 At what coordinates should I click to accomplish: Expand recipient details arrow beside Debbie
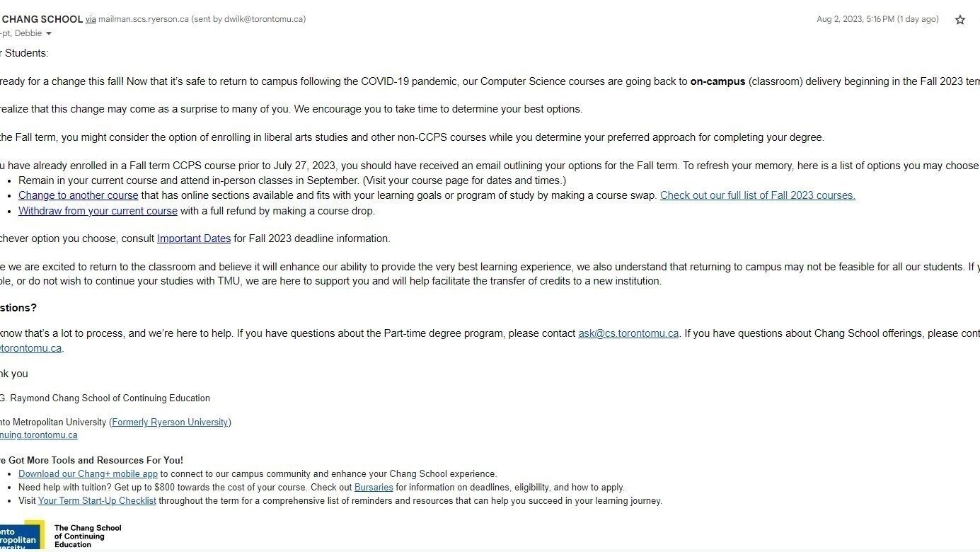[49, 34]
